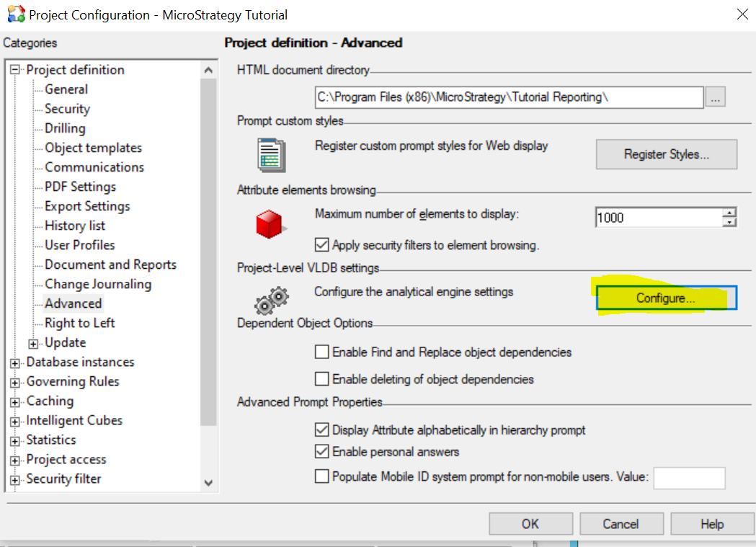Expand the Intelligent Cubes category
The width and height of the screenshot is (756, 547).
15,420
